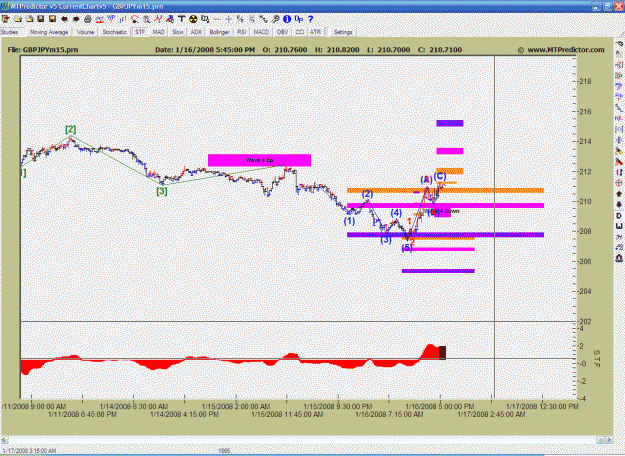625x456 pixels.
Task: Click the red target crosshair sidebar icon
Action: tap(619, 183)
